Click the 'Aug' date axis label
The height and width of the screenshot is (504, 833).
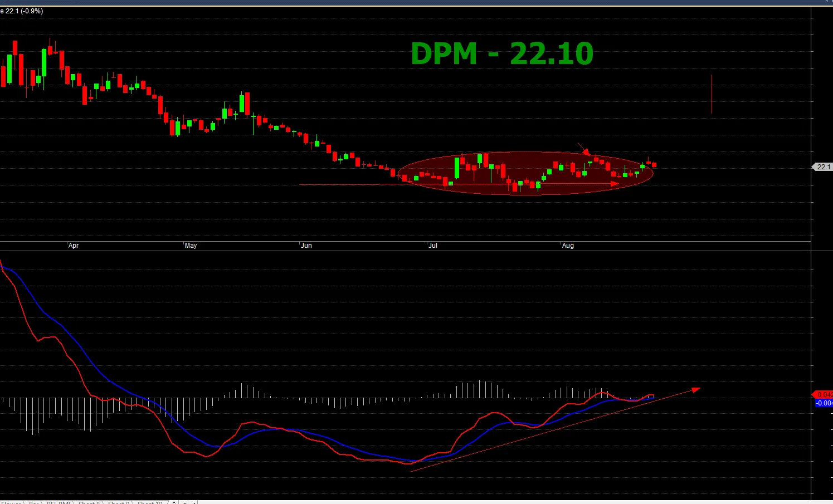(x=568, y=246)
